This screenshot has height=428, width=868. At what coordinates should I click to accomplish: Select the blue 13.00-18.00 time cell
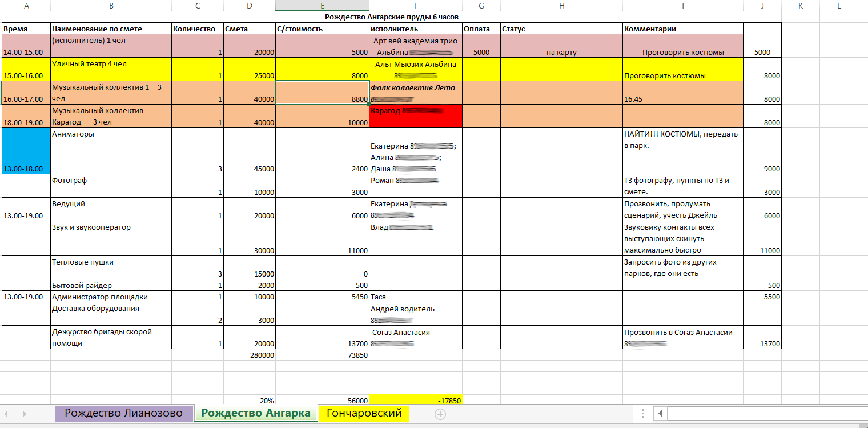coord(26,151)
